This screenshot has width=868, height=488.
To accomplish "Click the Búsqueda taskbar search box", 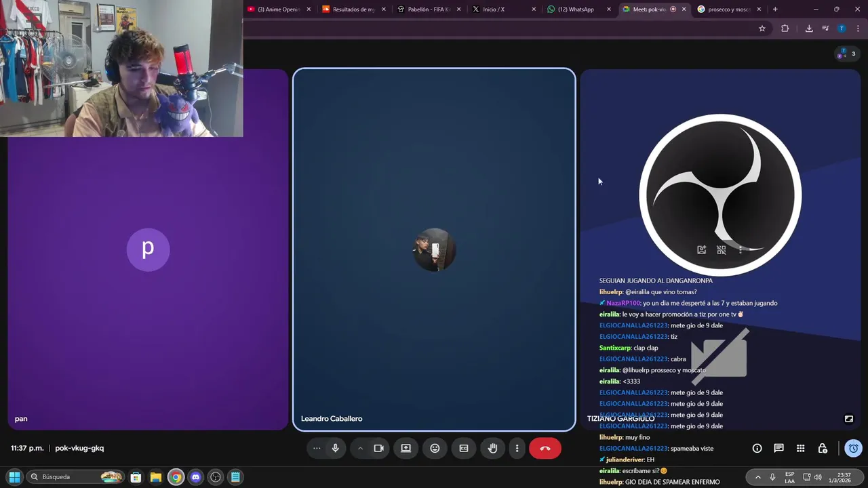I will click(x=76, y=477).
